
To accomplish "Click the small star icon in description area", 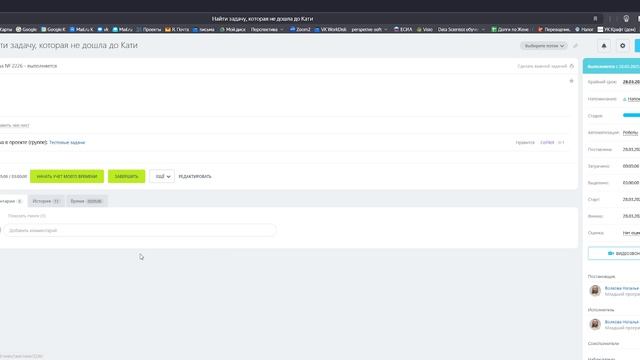I will click(571, 81).
